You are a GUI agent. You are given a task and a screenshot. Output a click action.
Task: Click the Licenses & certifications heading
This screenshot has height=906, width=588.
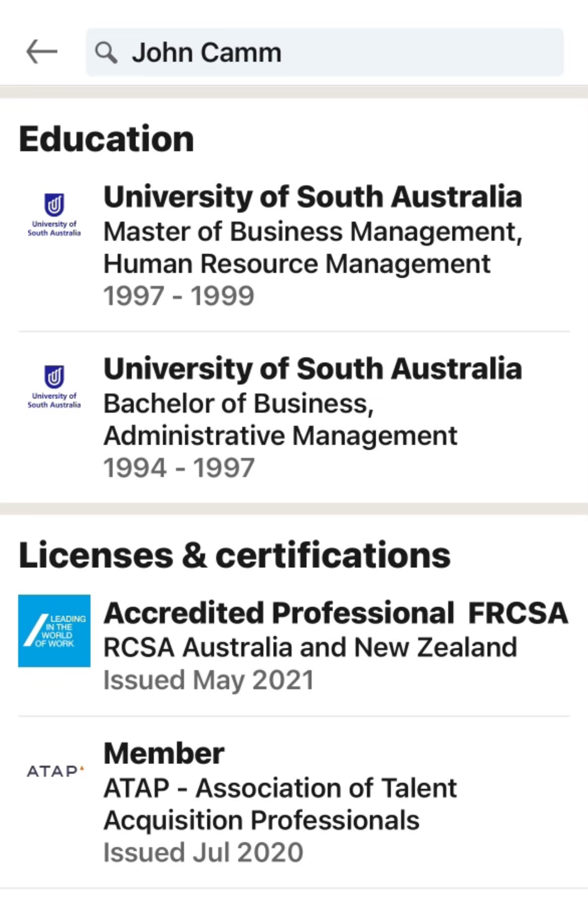[234, 555]
